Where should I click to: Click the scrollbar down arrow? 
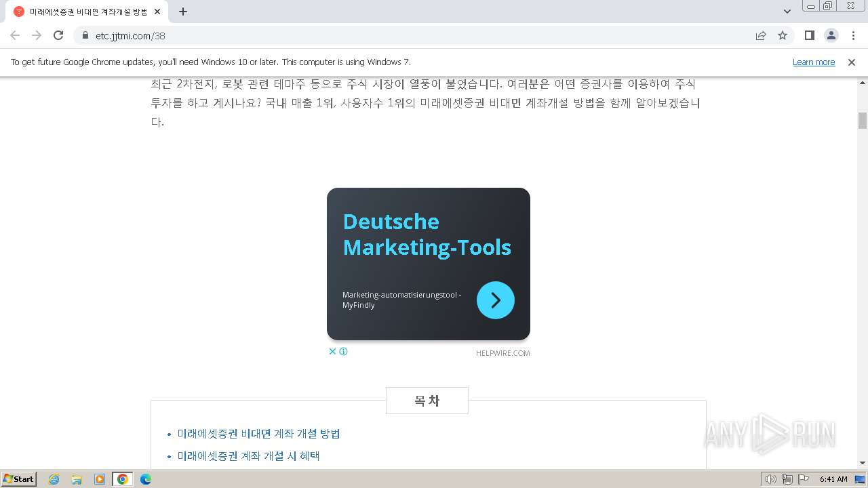(863, 463)
